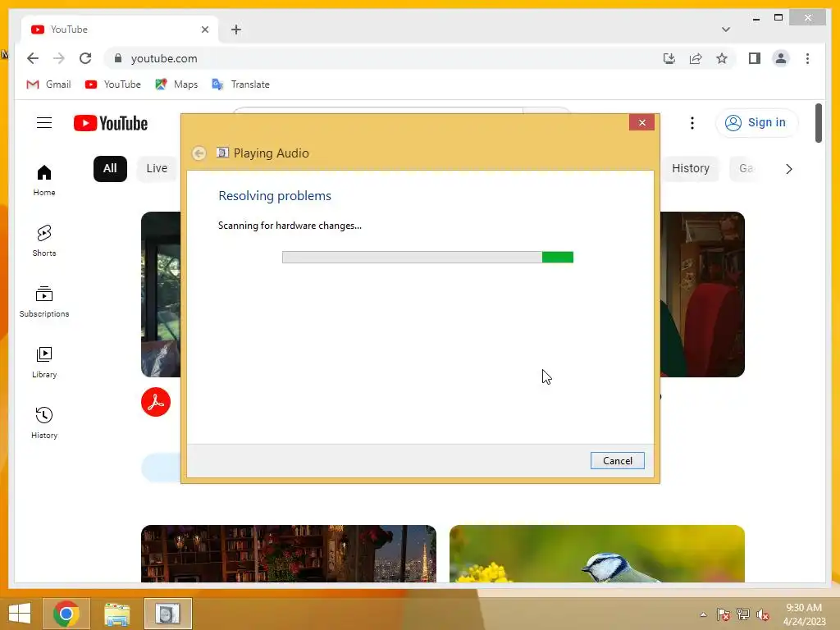Open Translate bookmark

point(241,84)
